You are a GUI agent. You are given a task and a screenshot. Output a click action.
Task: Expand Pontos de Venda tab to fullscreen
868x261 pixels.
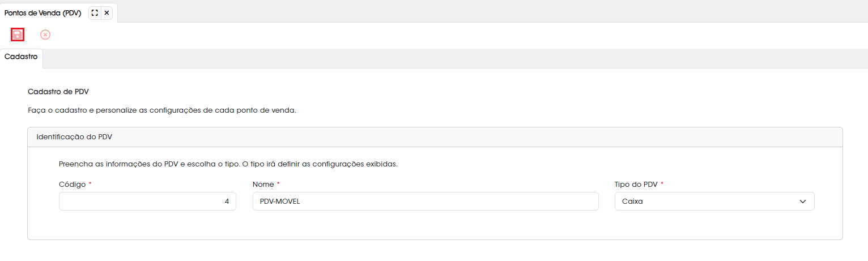(x=95, y=12)
